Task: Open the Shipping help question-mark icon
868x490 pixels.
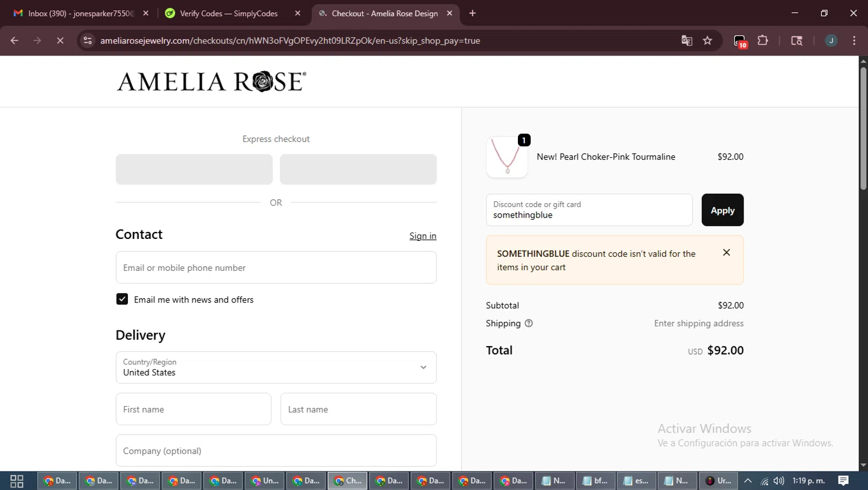Action: [x=528, y=323]
